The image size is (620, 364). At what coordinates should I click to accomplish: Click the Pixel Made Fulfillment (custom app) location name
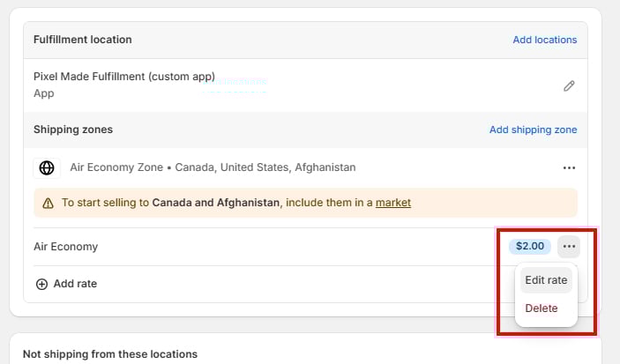(124, 77)
